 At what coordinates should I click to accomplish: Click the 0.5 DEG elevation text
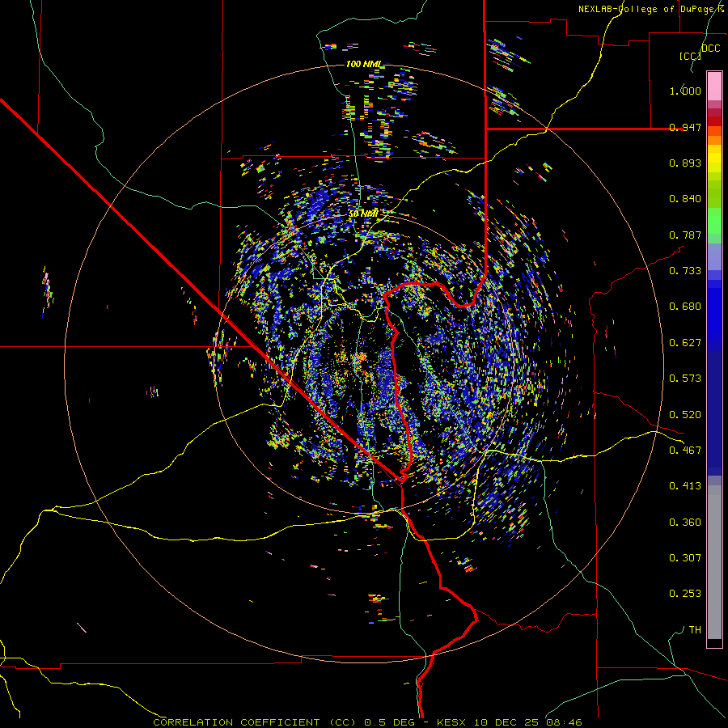[x=392, y=722]
